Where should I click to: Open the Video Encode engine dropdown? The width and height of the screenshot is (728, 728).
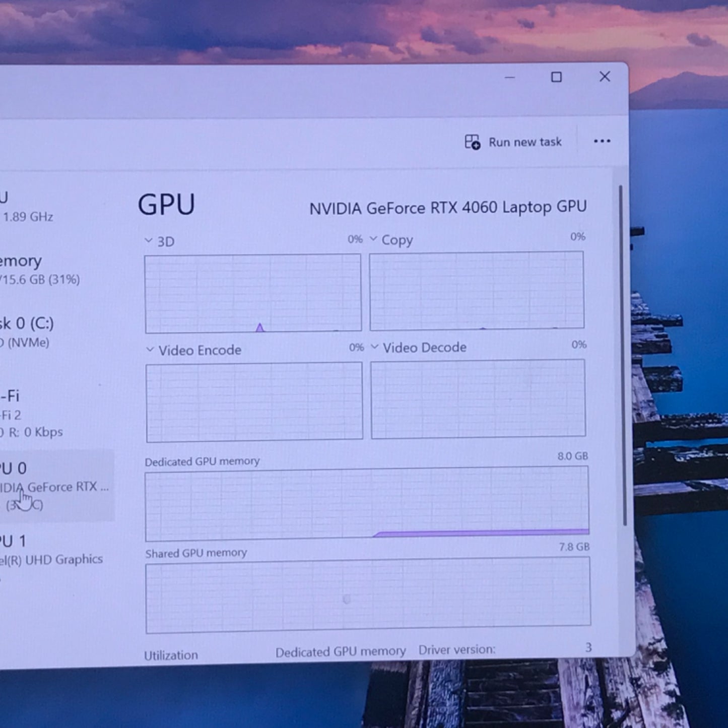[x=150, y=349]
